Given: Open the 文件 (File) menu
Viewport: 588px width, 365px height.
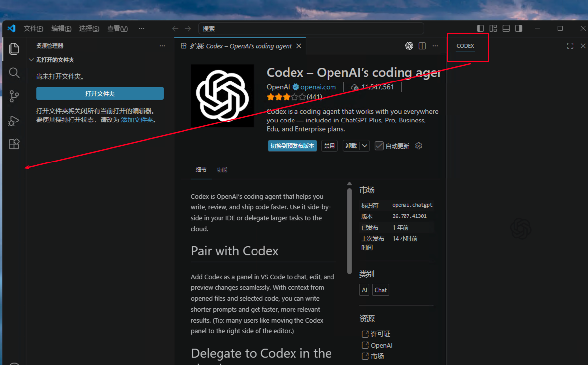Looking at the screenshot, I should pos(34,29).
